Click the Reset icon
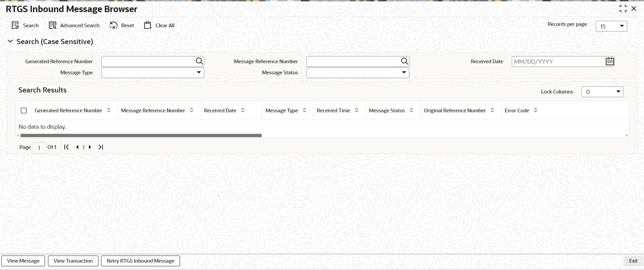This screenshot has height=270, width=644. (113, 26)
